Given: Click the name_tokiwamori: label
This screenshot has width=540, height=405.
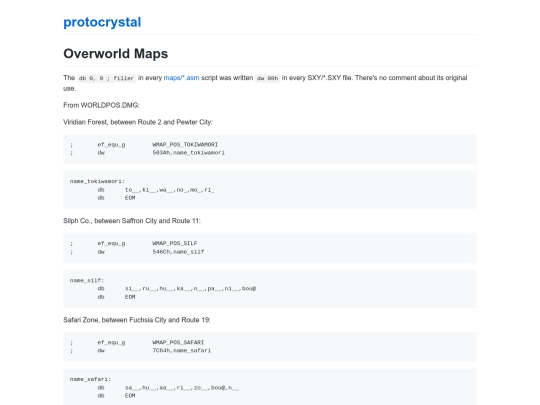Looking at the screenshot, I should (97, 181).
